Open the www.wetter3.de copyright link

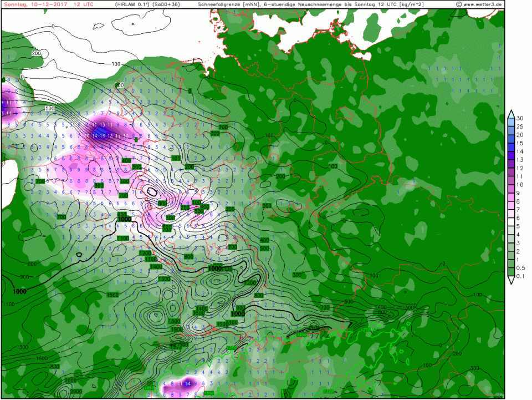pyautogui.click(x=479, y=4)
